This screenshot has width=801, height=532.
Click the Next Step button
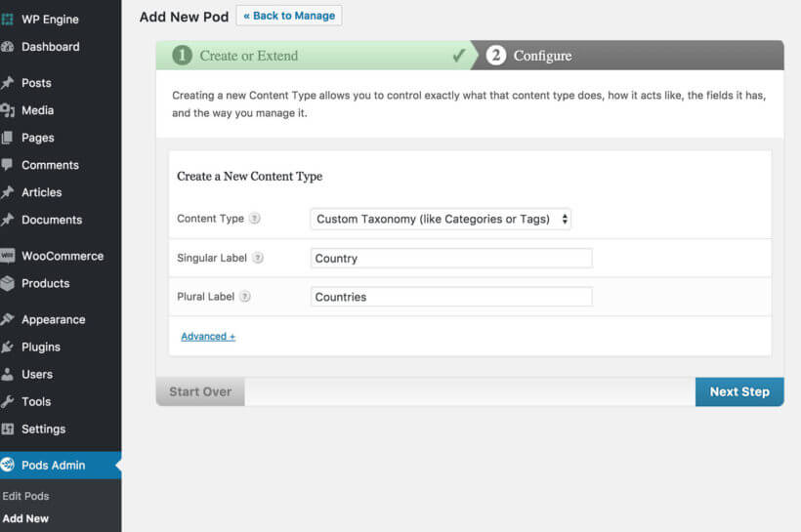(739, 391)
